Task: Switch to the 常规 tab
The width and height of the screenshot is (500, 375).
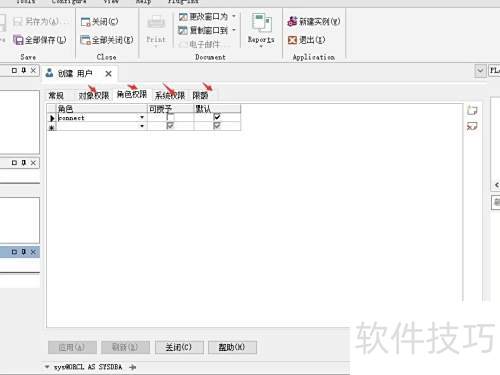Action: point(56,96)
